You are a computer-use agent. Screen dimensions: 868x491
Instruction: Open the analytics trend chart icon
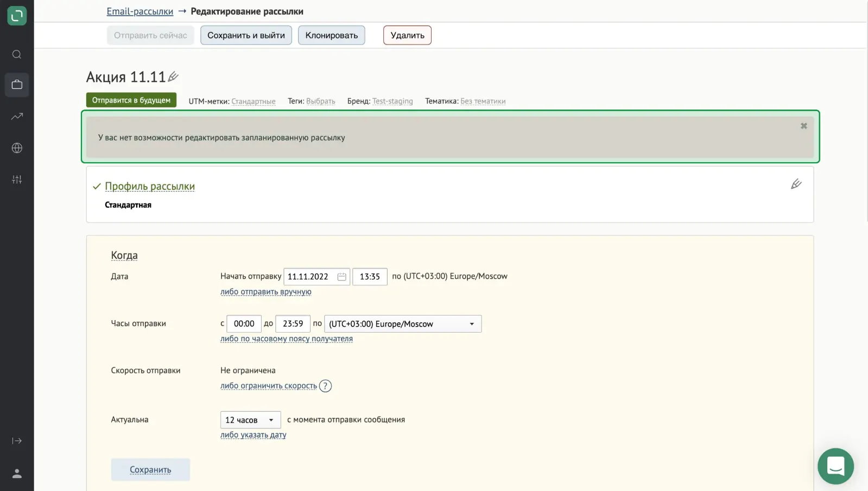point(17,116)
